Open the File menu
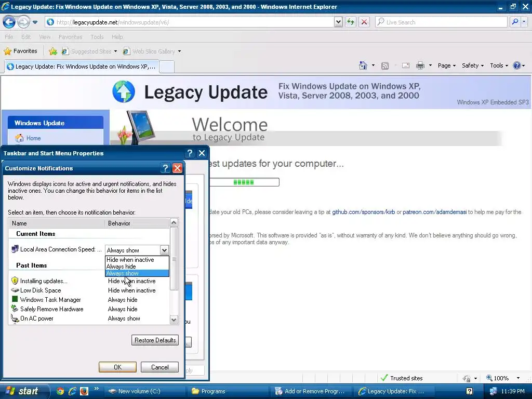The image size is (532, 399). coord(9,37)
